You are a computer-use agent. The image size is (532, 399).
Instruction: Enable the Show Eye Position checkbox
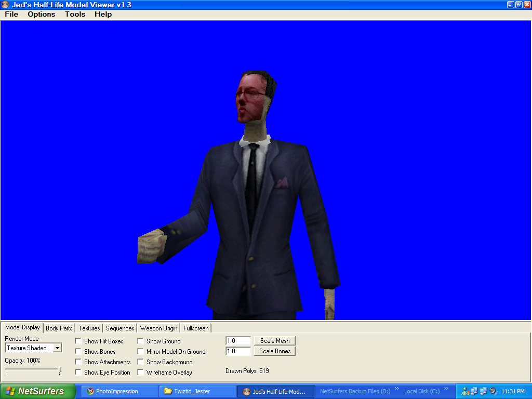coord(78,372)
